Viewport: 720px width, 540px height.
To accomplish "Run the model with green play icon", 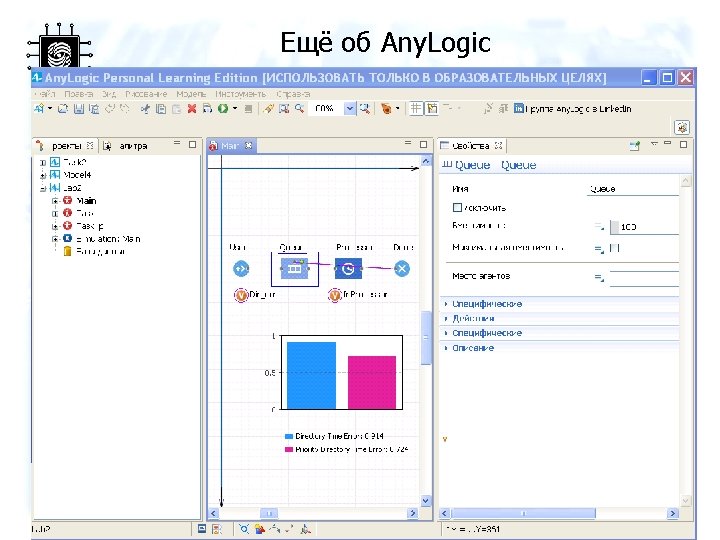I will point(223,109).
